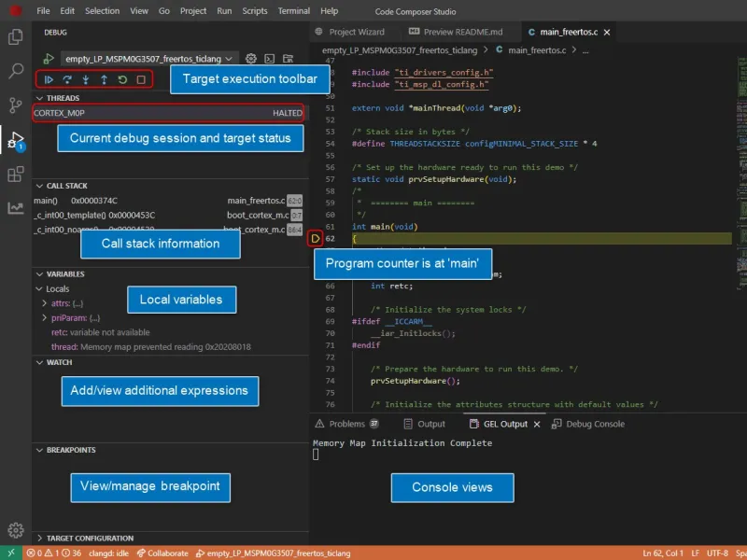Open the debug console terminal icon
This screenshot has width=747, height=560.
click(x=270, y=59)
